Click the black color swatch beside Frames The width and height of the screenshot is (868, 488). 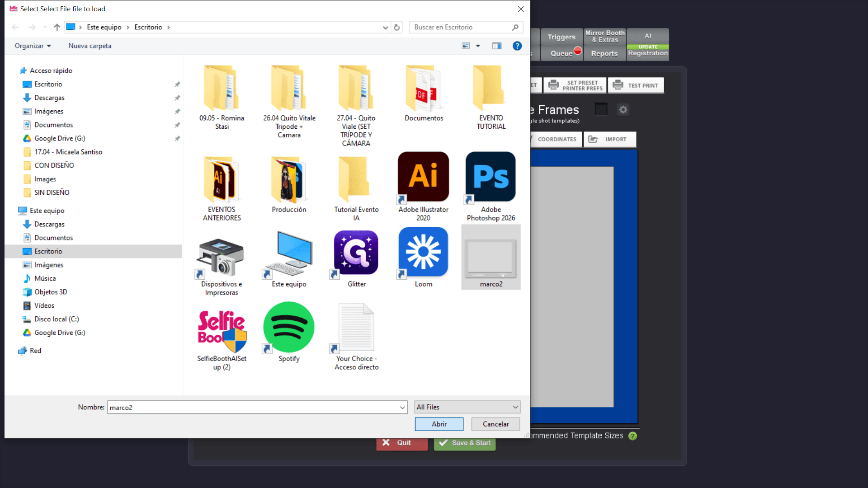pos(601,109)
